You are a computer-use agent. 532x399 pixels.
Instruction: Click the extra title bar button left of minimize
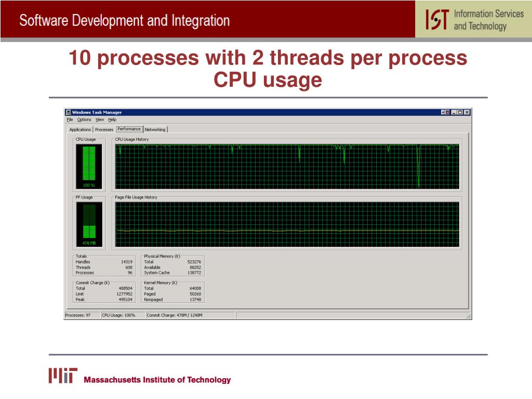pos(445,112)
